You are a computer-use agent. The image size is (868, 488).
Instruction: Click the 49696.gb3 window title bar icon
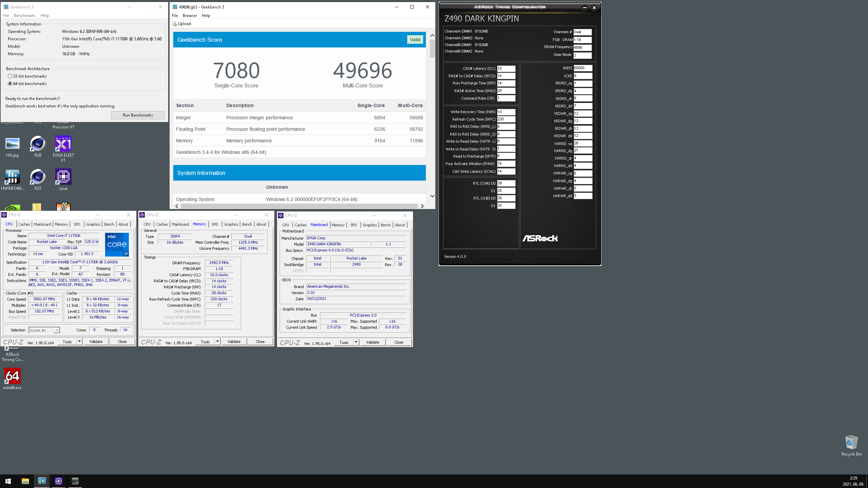pos(175,7)
